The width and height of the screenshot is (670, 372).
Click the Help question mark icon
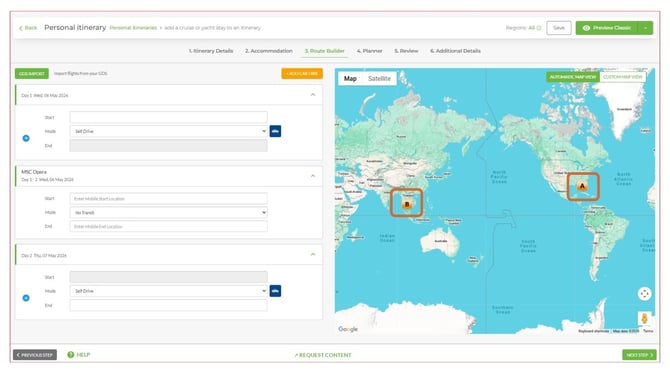coord(71,354)
